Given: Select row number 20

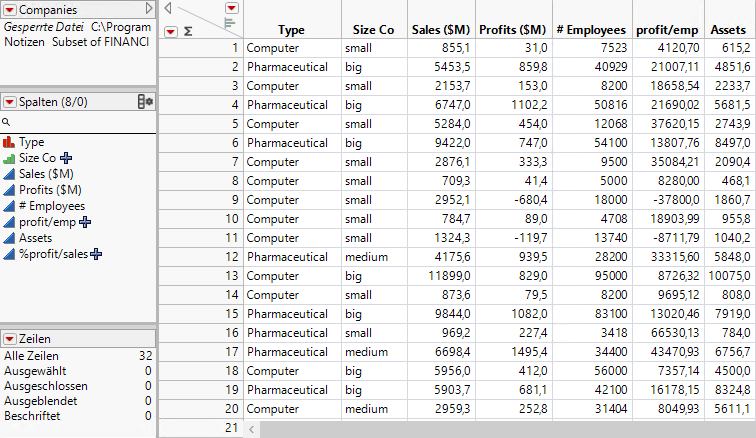Looking at the screenshot, I should [201, 409].
